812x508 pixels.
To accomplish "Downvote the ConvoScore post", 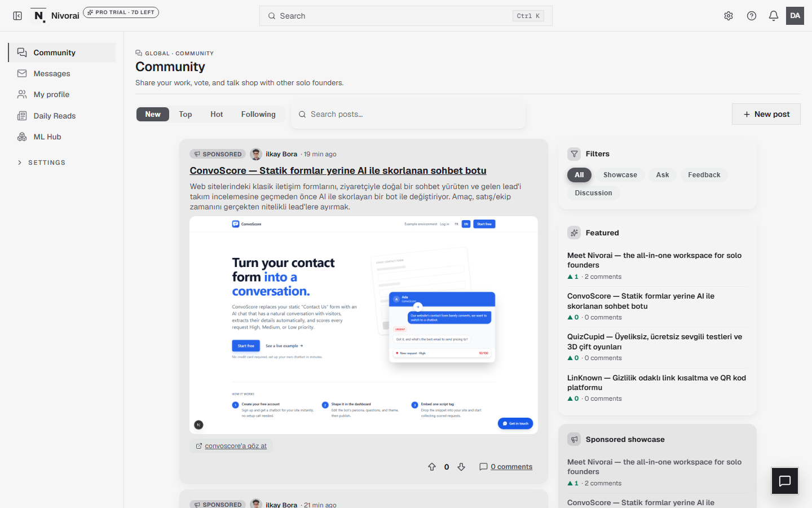I will pyautogui.click(x=461, y=467).
